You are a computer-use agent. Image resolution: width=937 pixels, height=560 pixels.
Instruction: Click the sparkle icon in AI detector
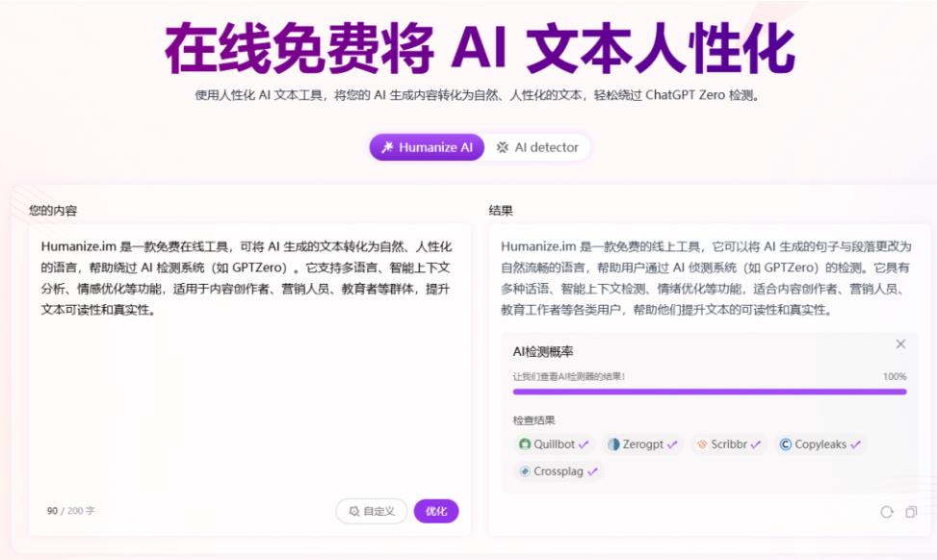(x=503, y=147)
